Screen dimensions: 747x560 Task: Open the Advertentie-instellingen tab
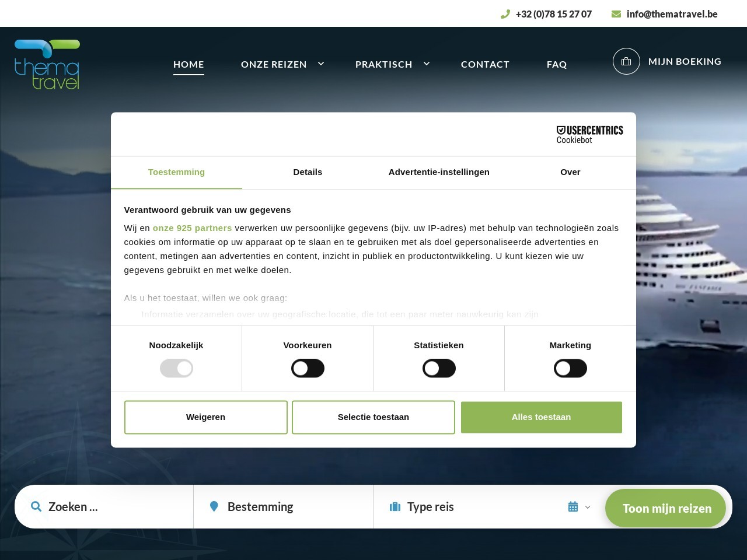pyautogui.click(x=439, y=172)
